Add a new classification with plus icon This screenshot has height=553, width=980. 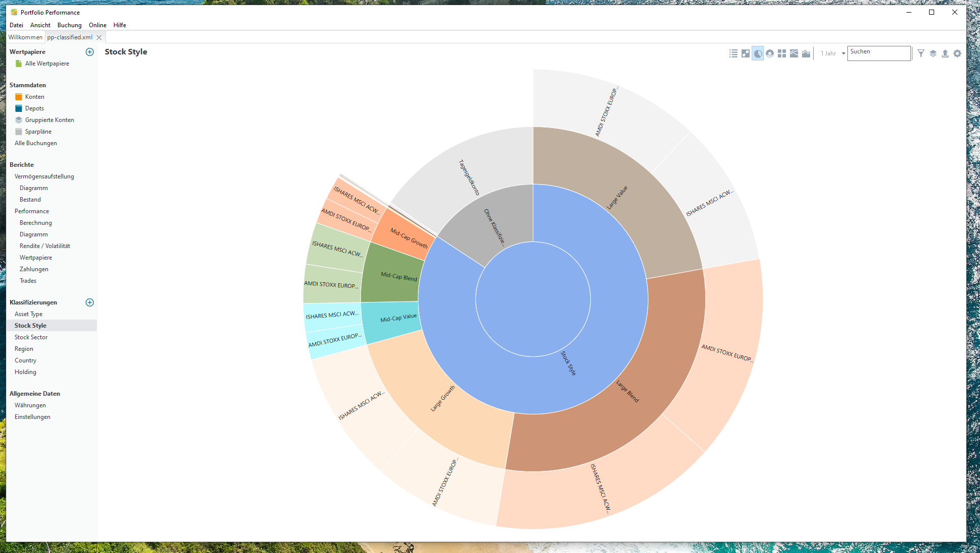[90, 302]
